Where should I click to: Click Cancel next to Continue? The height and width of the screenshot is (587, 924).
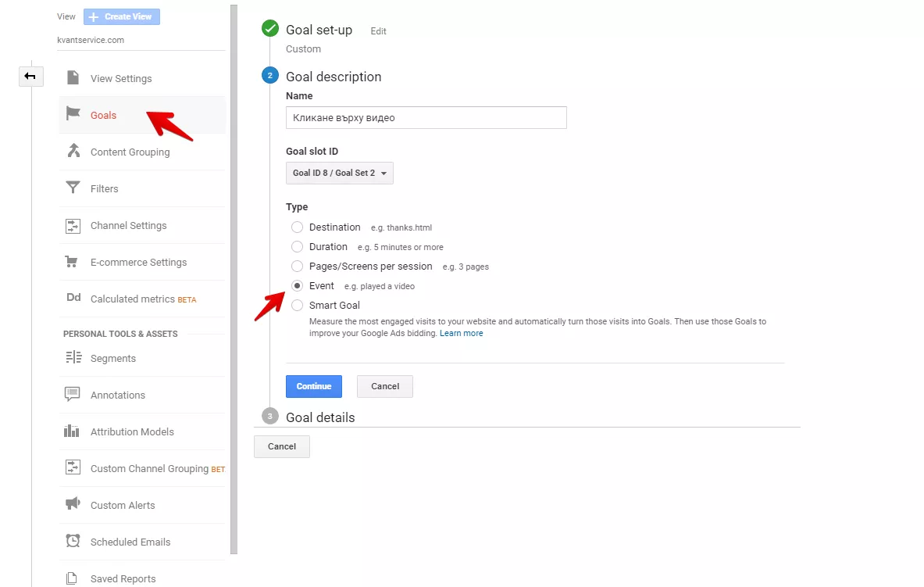point(385,386)
